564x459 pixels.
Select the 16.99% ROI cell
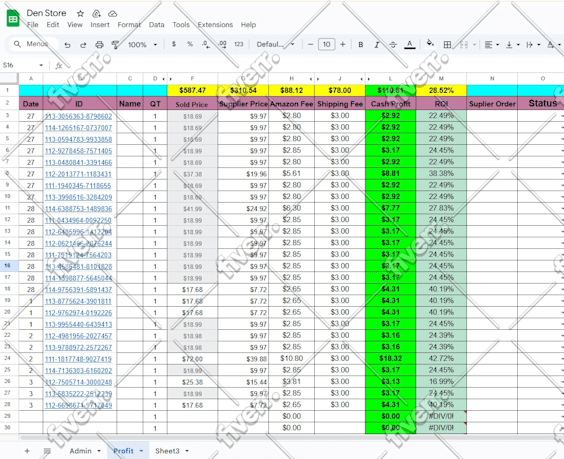pos(441,382)
